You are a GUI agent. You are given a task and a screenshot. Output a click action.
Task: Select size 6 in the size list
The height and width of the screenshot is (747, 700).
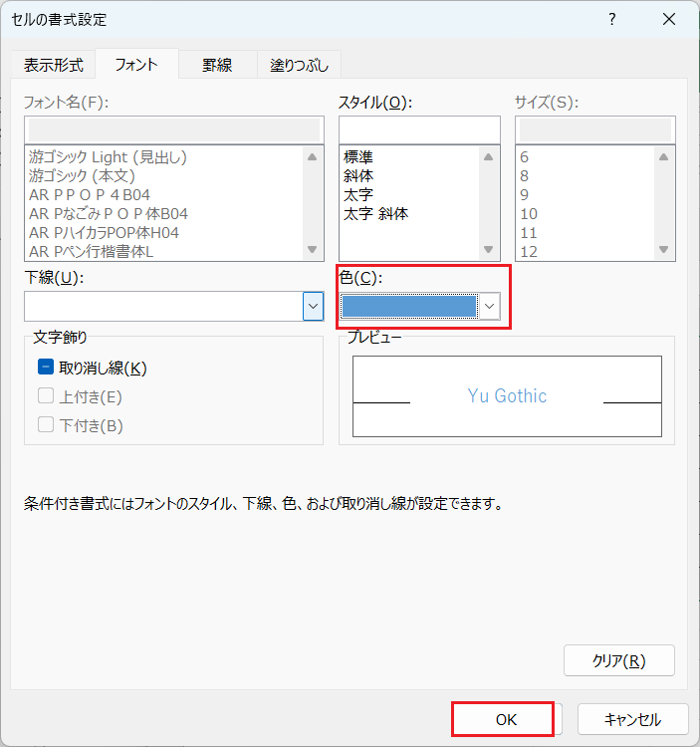click(525, 156)
